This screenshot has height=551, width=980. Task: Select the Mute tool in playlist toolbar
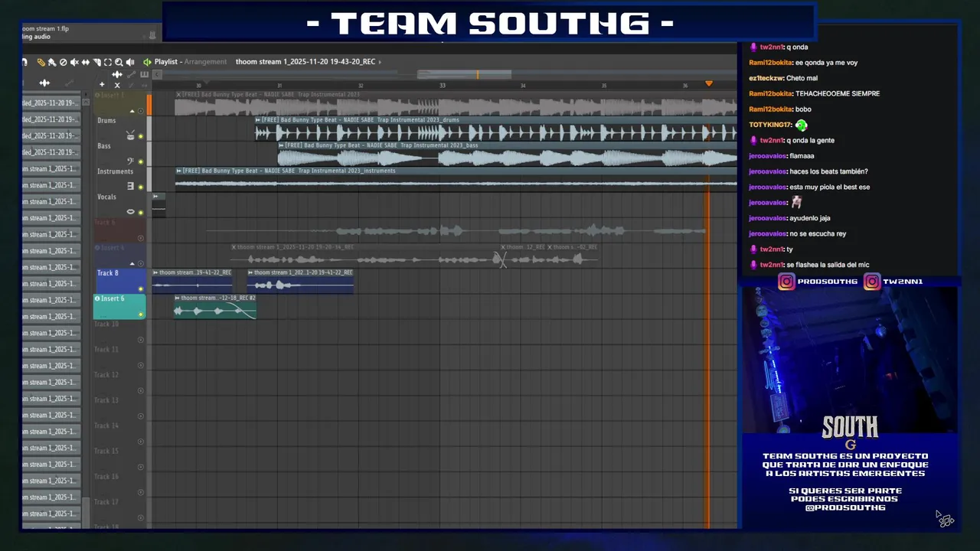click(x=74, y=62)
